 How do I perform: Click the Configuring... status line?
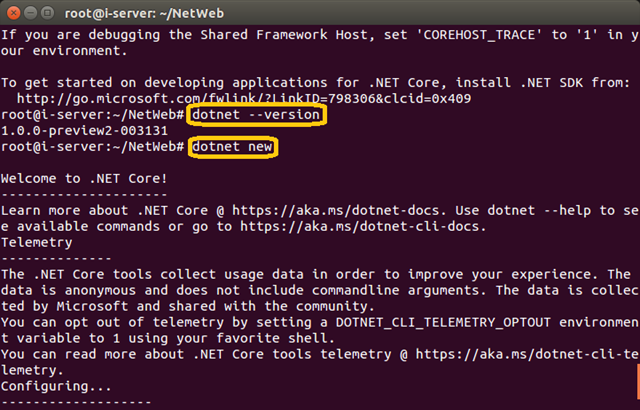[x=56, y=386]
